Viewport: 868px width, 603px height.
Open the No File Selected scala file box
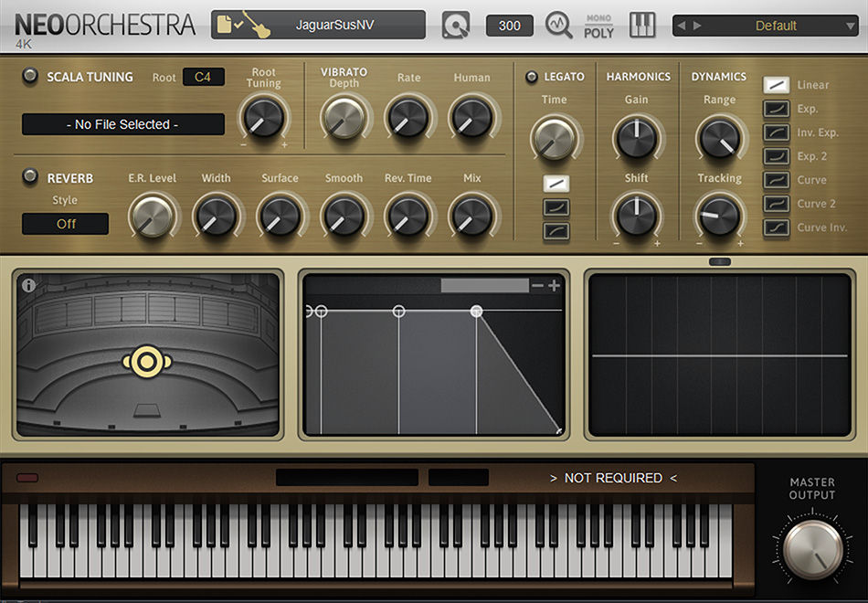click(123, 124)
